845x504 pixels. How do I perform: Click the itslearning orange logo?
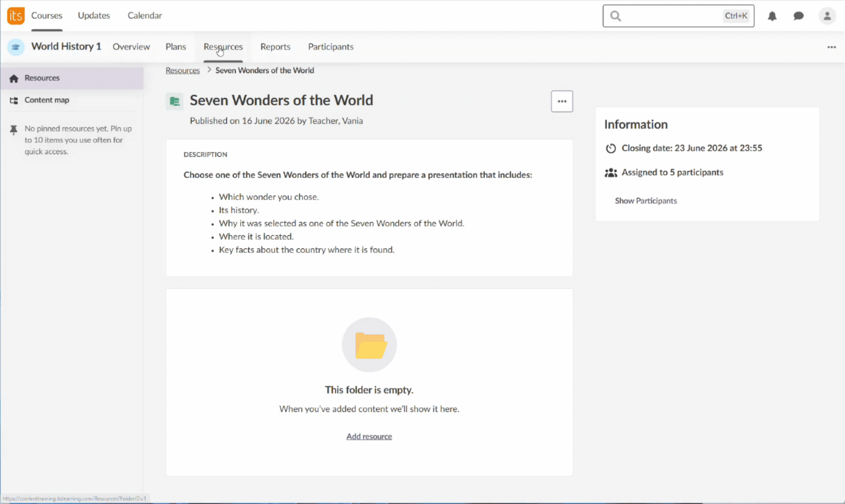pos(16,15)
